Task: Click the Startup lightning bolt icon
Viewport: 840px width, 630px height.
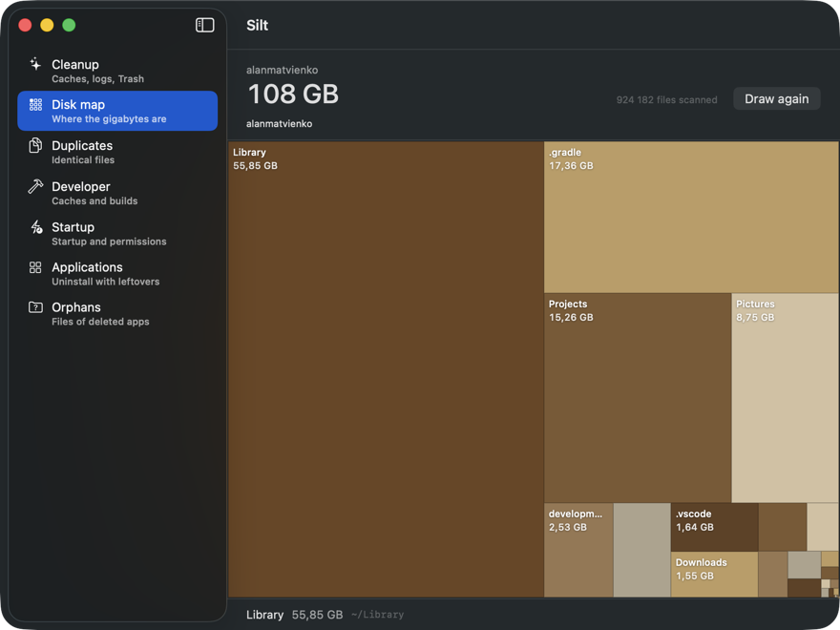Action: [x=35, y=227]
